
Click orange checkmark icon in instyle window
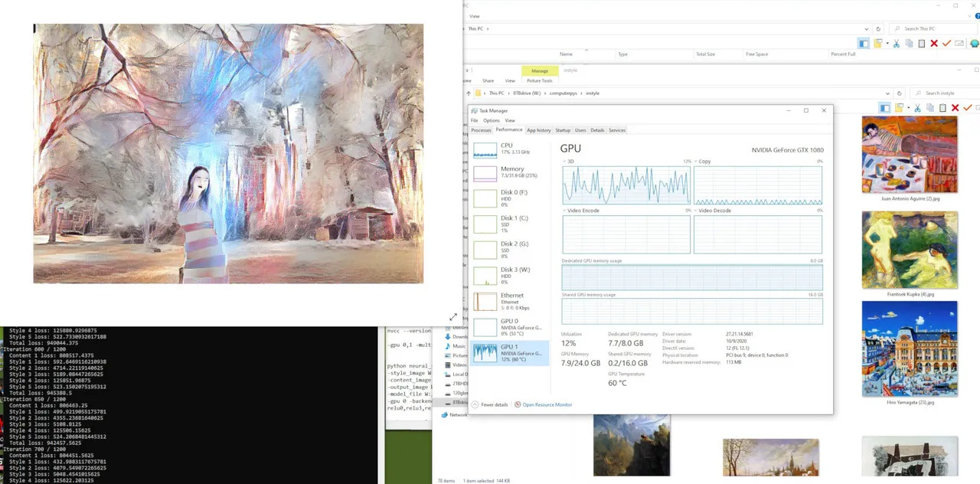coord(968,108)
